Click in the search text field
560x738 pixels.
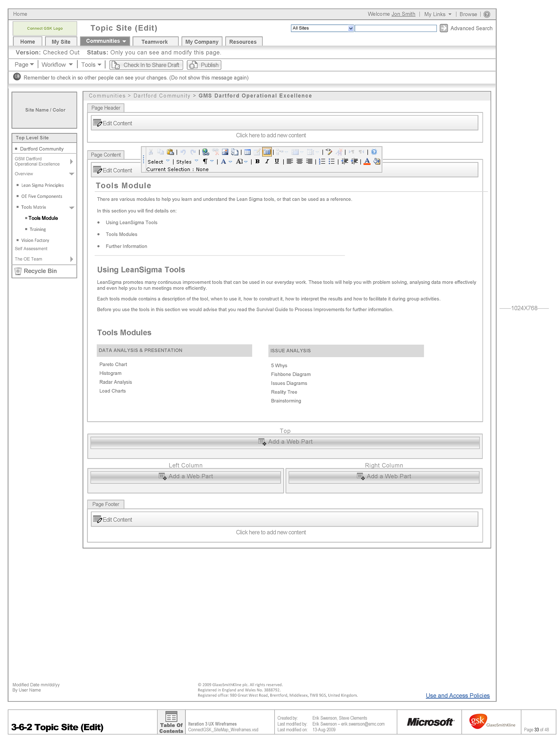click(395, 28)
